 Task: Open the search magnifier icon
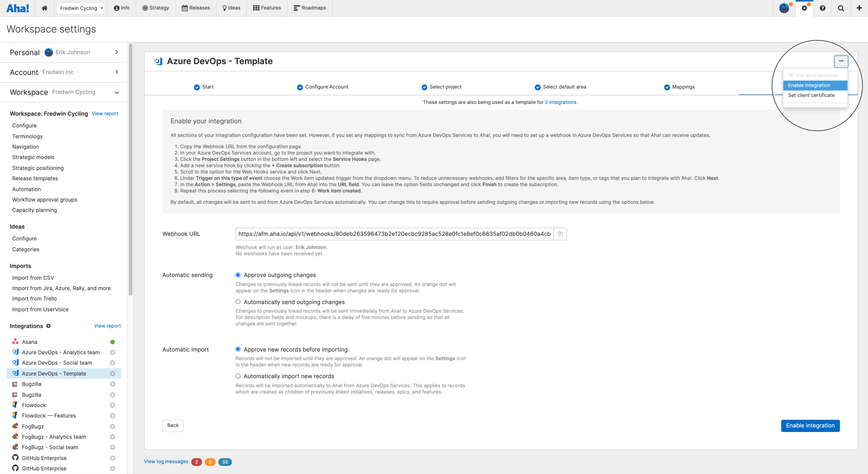pos(841,8)
